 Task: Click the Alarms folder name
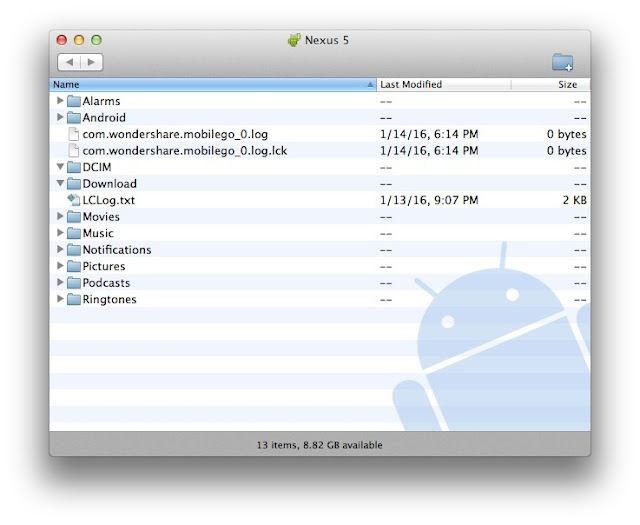click(101, 101)
